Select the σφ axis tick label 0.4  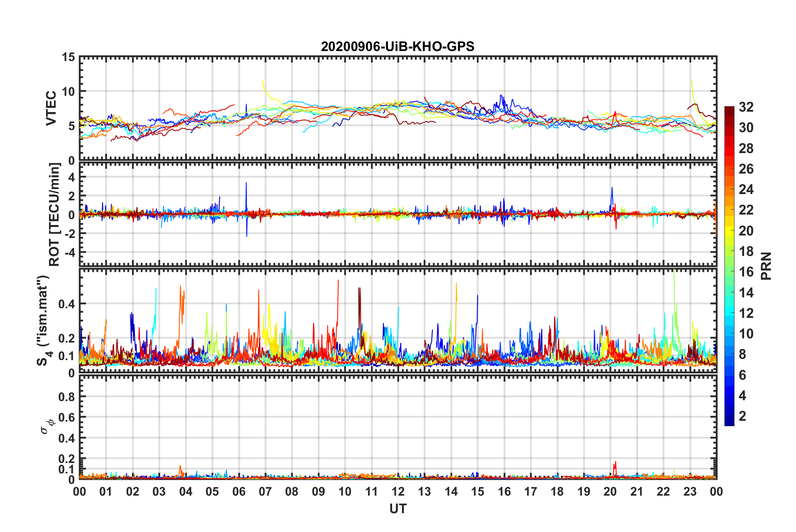(x=67, y=438)
